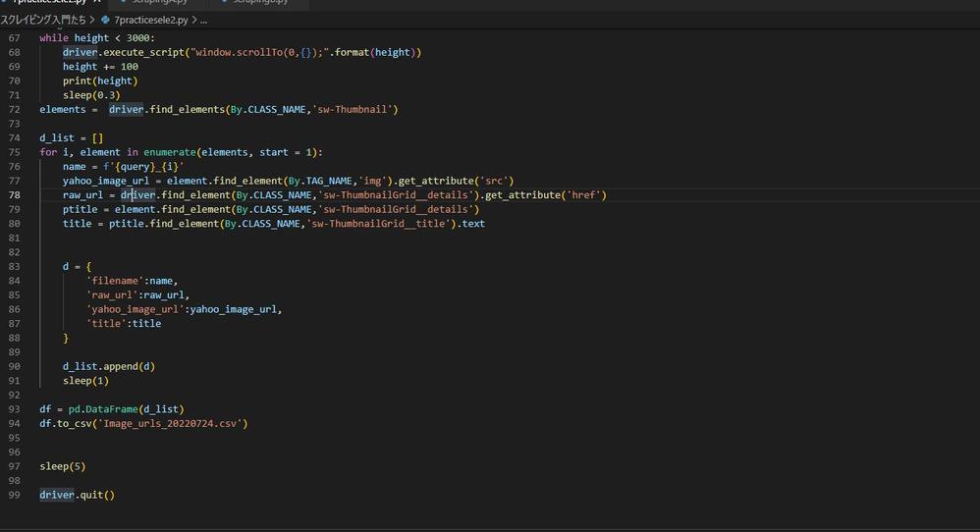Click the sleep(5) call
Screen dimensions: 980x532
63,466
